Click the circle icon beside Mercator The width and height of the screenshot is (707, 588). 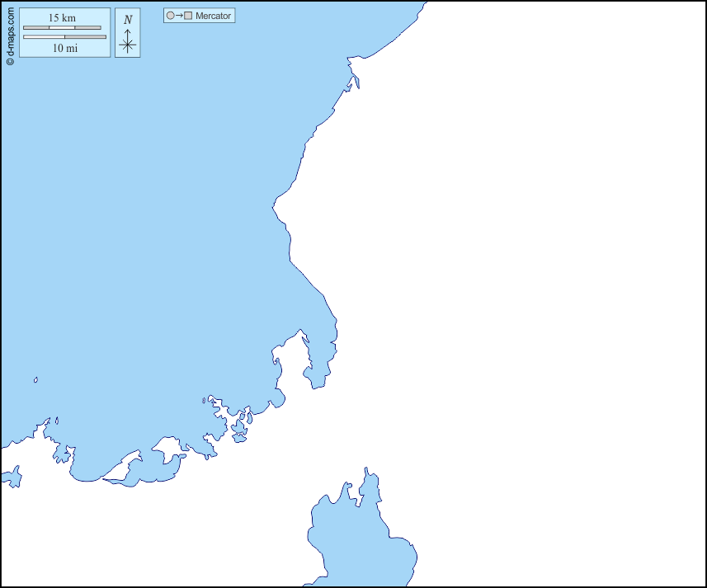[x=170, y=16]
